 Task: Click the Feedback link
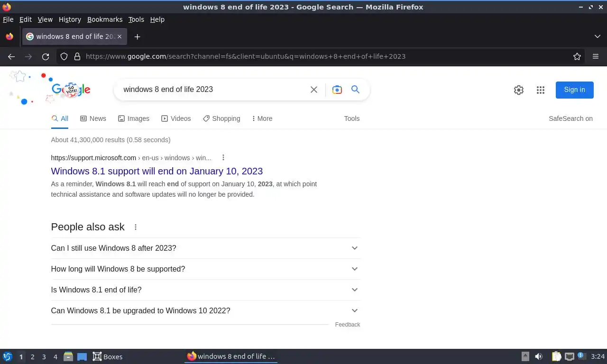pos(348,325)
